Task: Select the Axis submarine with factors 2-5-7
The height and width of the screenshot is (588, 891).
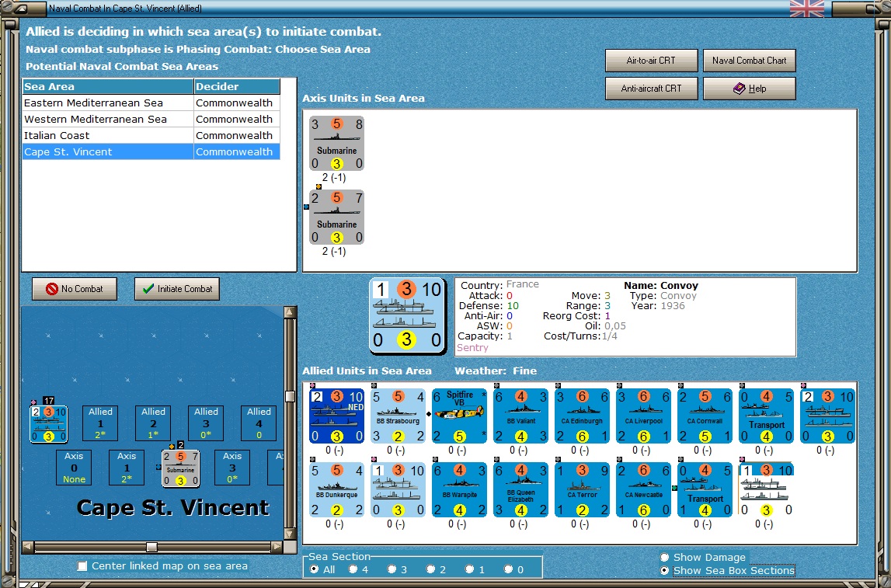Action: coord(336,217)
